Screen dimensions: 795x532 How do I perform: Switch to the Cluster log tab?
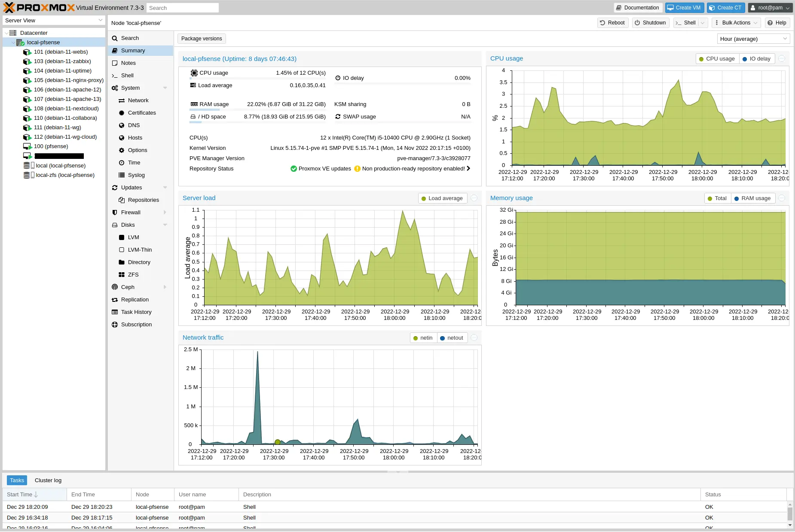[48, 480]
